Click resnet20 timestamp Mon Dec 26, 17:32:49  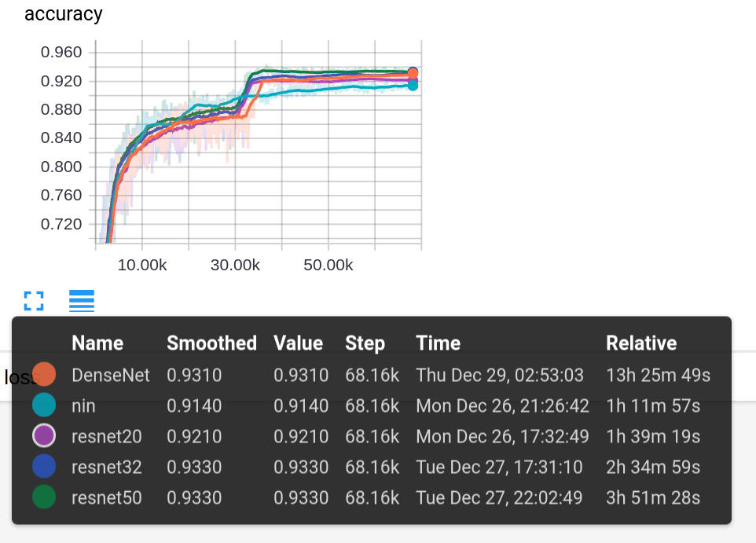(502, 436)
